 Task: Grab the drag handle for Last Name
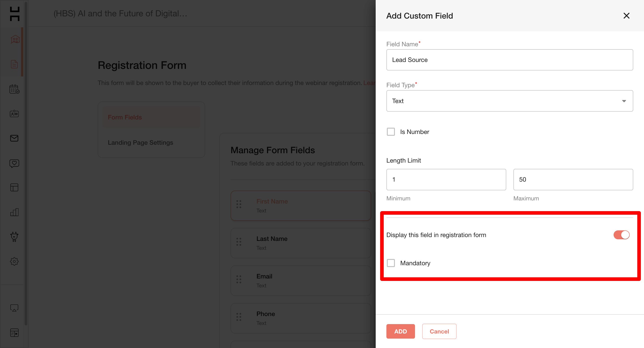click(x=239, y=242)
